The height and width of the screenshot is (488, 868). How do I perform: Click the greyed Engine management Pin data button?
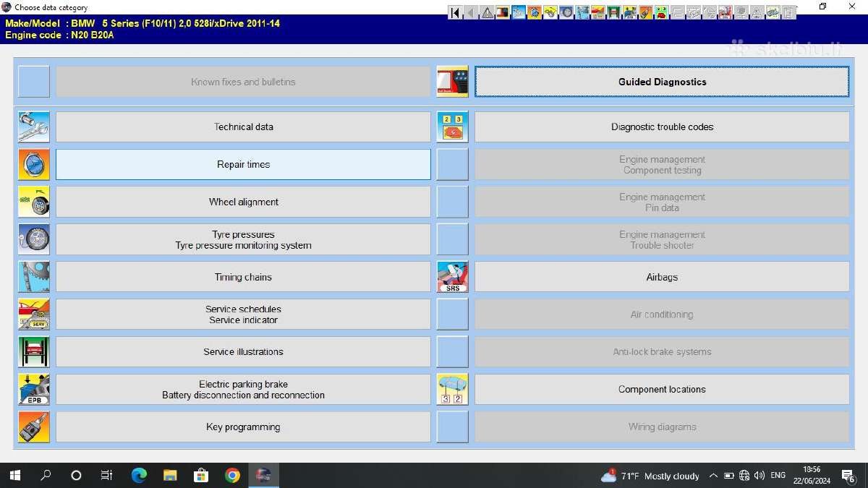662,202
